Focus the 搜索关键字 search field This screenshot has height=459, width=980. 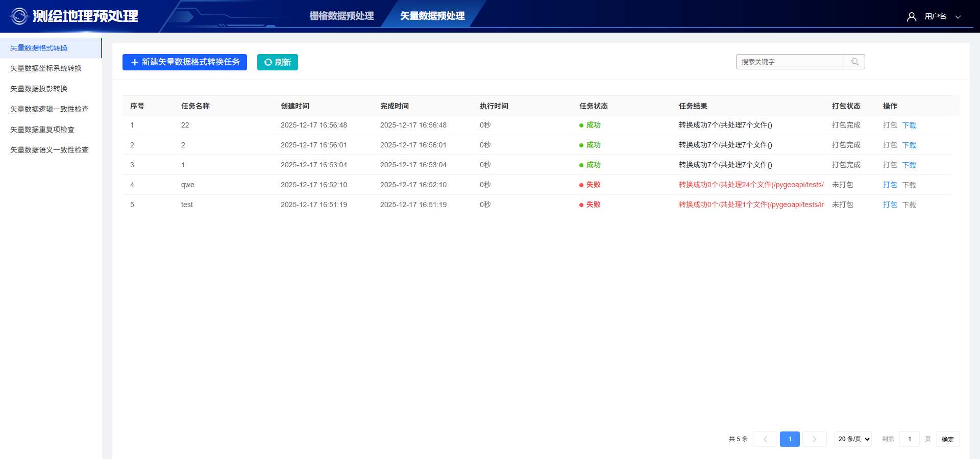[x=790, y=62]
